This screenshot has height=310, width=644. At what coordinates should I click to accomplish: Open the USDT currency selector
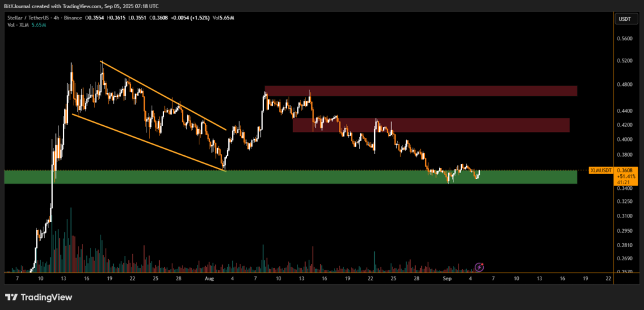[x=625, y=19]
